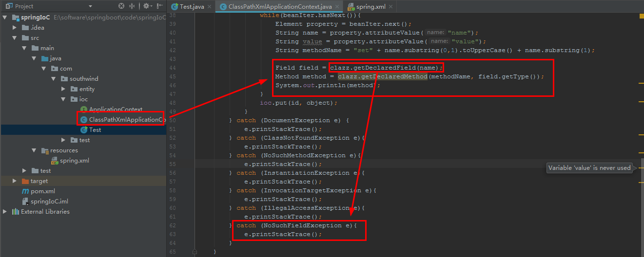This screenshot has width=644, height=257.
Task: Click the inspection status indicator at top right
Action: pos(642,16)
